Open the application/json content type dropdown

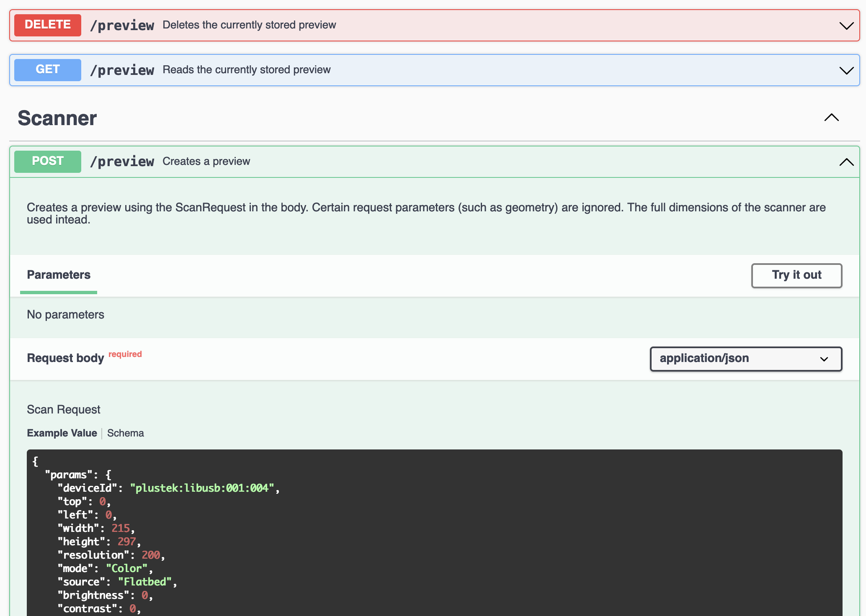point(746,359)
